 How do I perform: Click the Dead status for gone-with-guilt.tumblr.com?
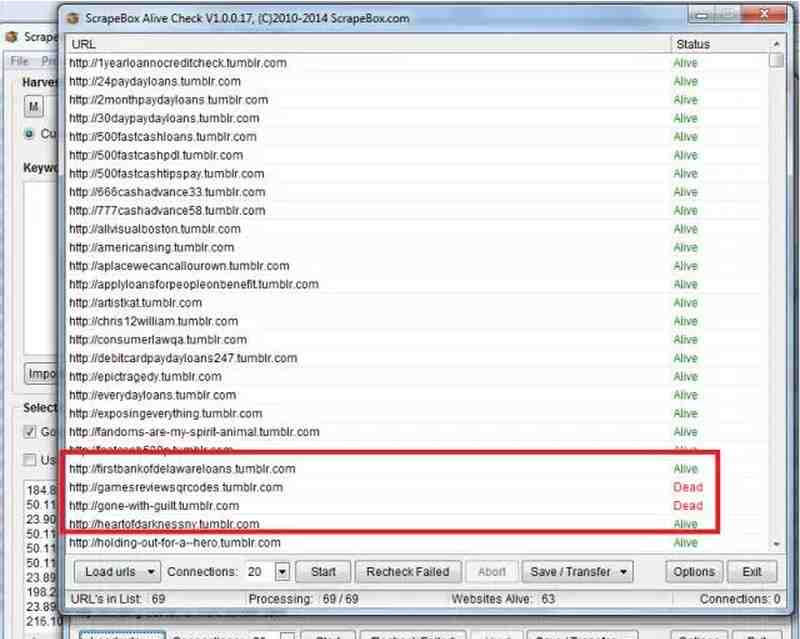(x=688, y=506)
